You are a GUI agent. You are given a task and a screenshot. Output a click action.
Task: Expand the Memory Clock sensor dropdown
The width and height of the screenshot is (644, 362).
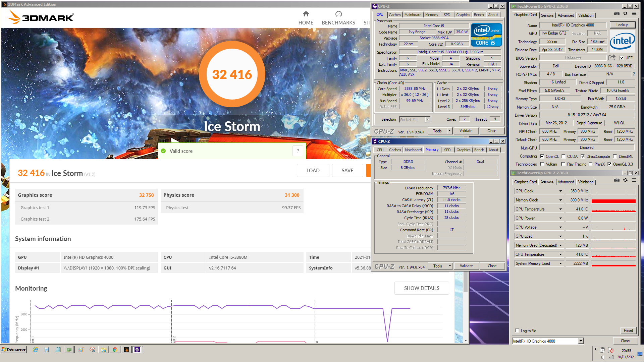click(560, 200)
